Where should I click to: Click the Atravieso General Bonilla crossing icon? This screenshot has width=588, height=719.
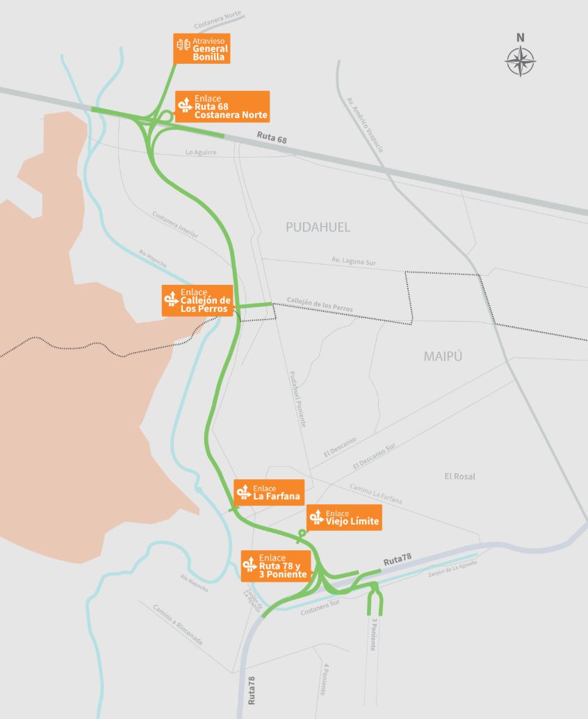tap(183, 44)
